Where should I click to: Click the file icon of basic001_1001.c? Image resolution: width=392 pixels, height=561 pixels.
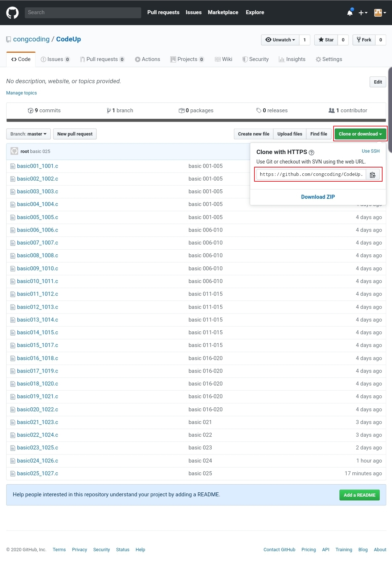point(13,166)
